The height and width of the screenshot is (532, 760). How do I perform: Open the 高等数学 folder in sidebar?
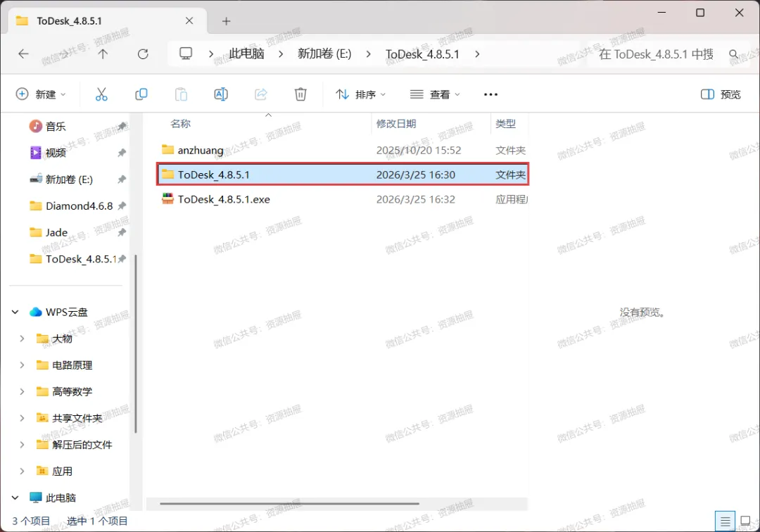tap(72, 391)
